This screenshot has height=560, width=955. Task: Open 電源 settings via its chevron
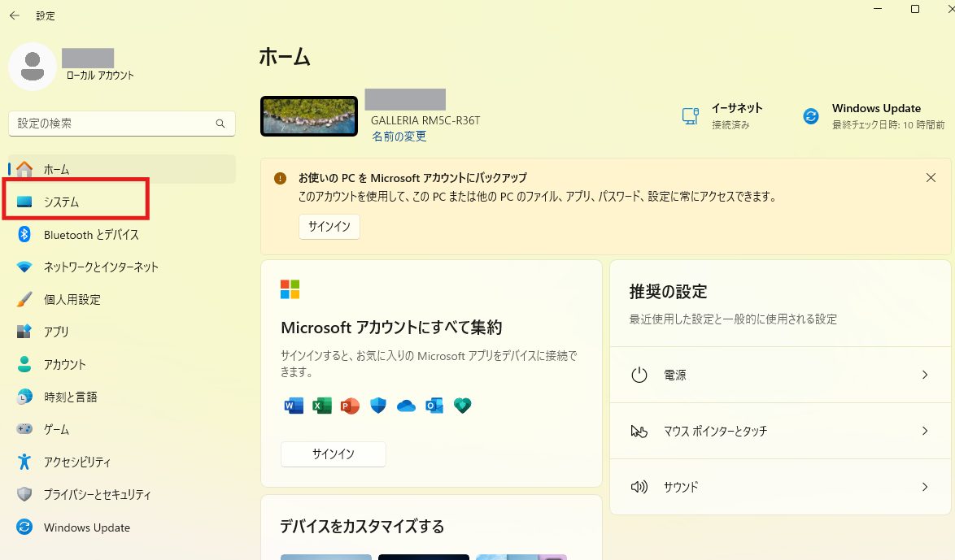point(925,375)
